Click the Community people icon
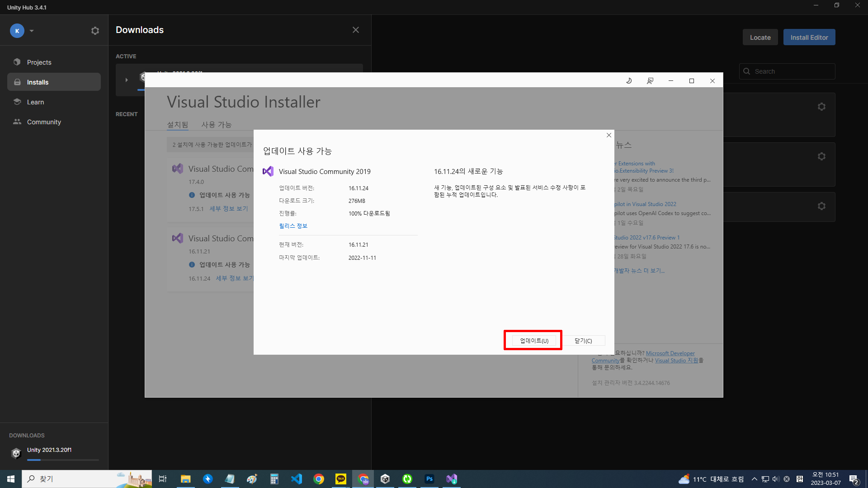868x488 pixels. pyautogui.click(x=17, y=122)
